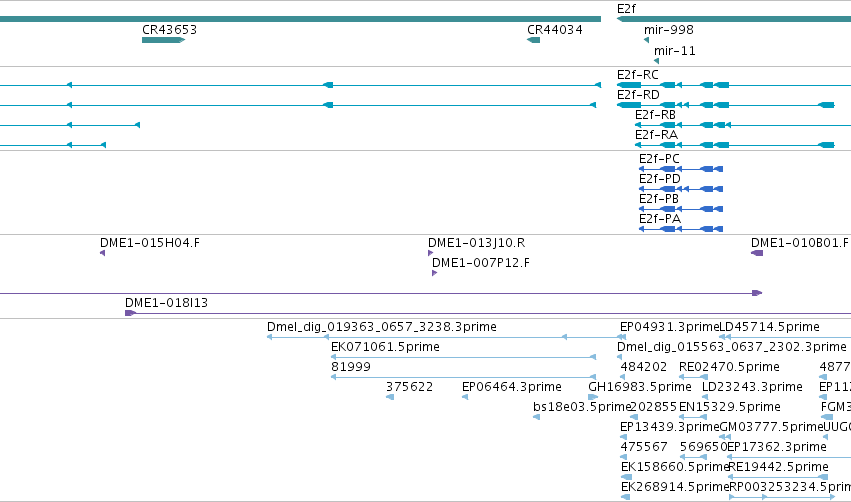Click the DME1-013J10.R label
This screenshot has width=851, height=502.
pos(477,243)
